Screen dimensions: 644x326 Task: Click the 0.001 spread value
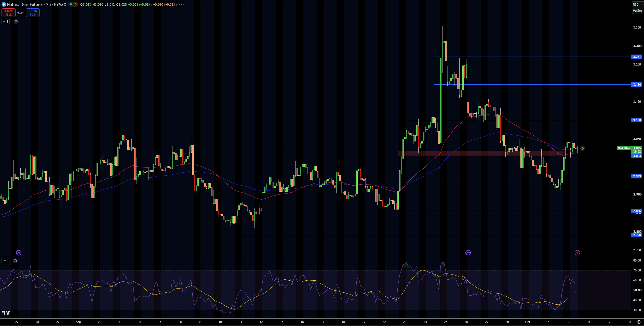click(21, 12)
